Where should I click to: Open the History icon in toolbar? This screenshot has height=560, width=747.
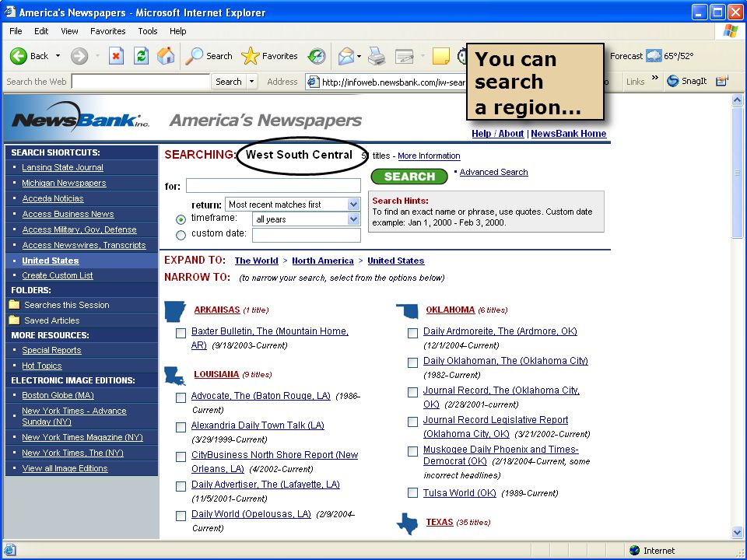pyautogui.click(x=317, y=56)
